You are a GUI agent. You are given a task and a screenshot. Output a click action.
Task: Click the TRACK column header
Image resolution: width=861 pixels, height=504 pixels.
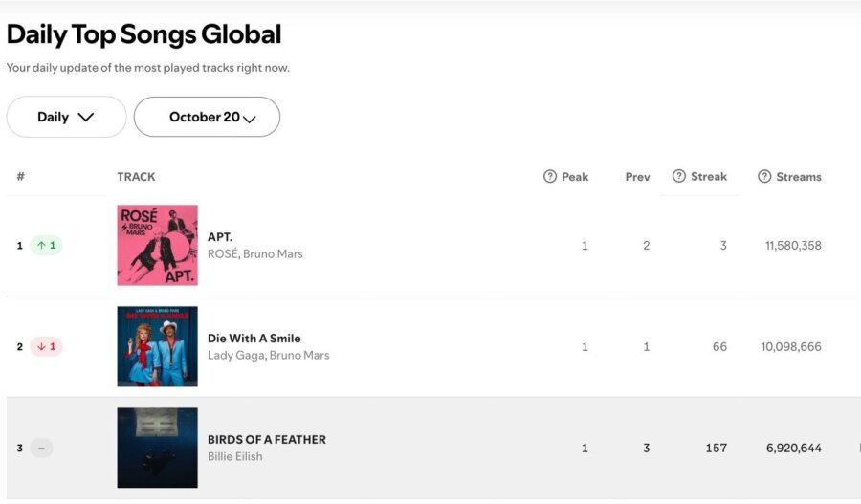point(136,177)
